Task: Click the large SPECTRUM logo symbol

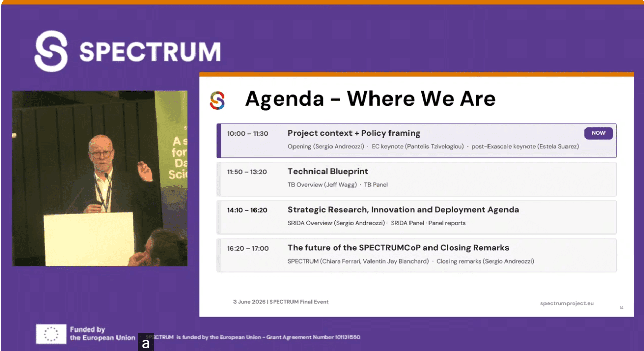Action: (x=51, y=51)
